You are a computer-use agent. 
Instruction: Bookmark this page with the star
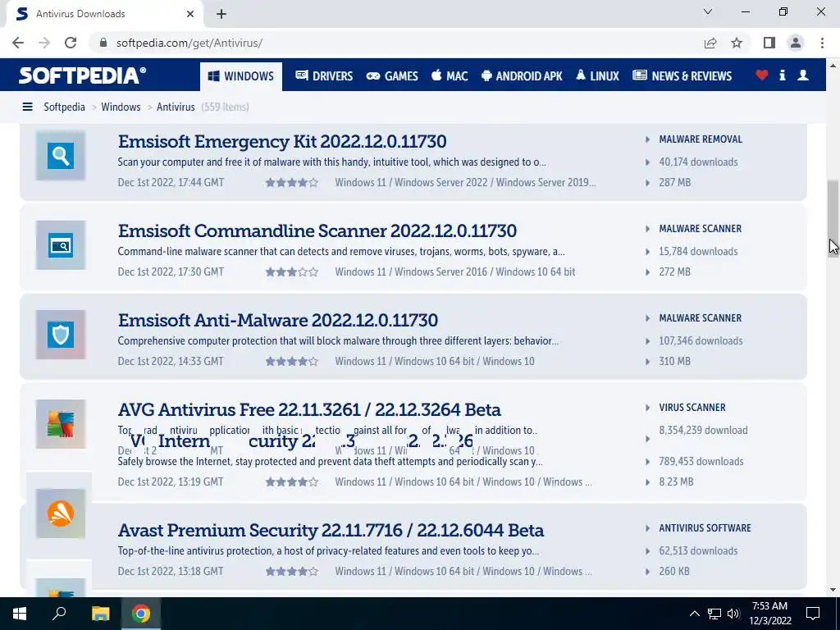tap(737, 43)
